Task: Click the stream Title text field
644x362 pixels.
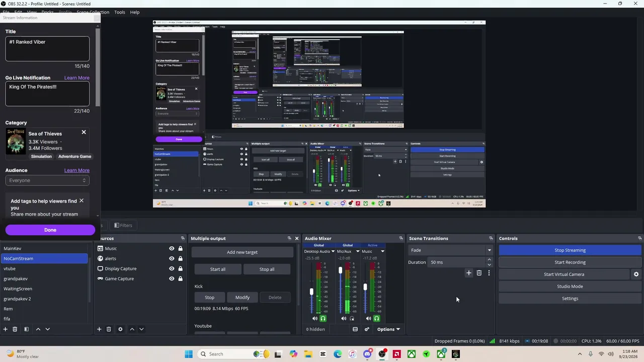Action: (47, 49)
